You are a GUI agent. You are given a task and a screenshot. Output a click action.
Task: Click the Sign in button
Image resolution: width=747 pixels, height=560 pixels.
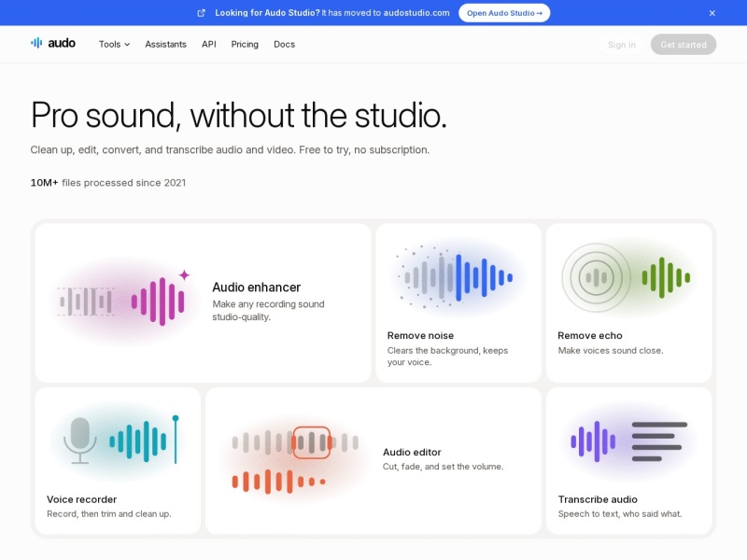coord(622,45)
